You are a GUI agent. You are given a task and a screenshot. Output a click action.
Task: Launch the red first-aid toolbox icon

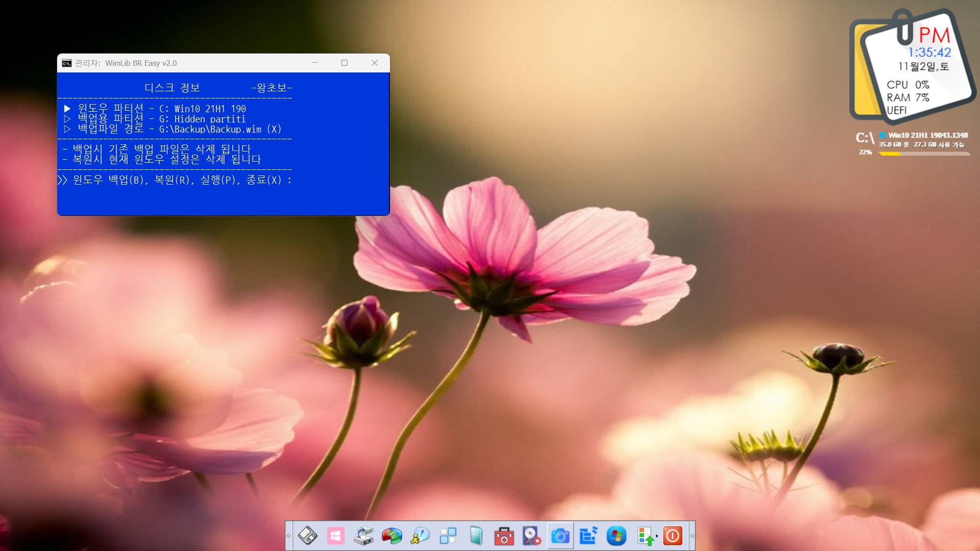pos(504,536)
